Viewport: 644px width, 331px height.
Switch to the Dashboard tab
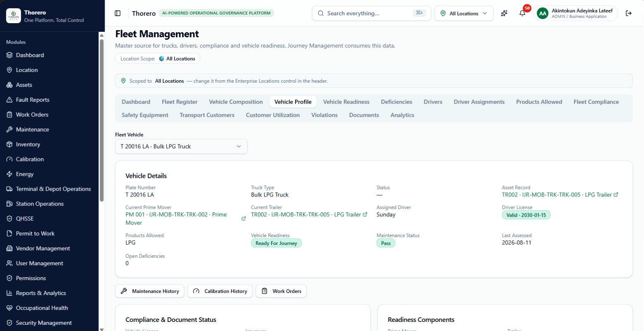136,102
